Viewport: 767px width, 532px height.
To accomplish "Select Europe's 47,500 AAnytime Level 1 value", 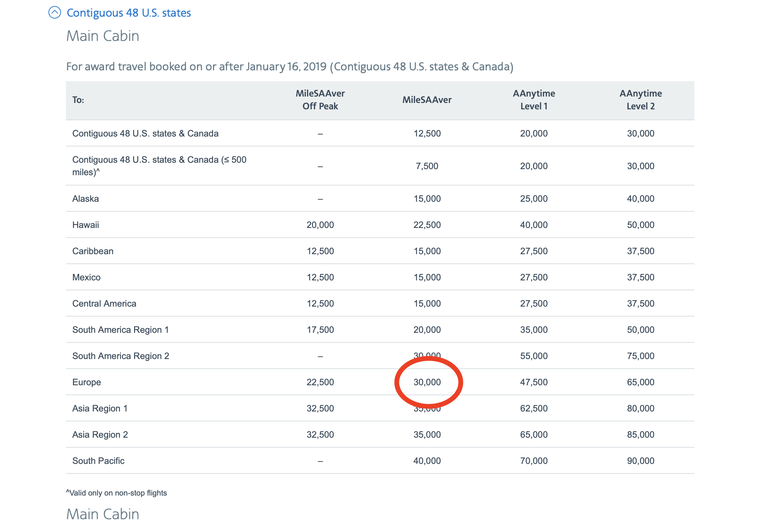I will 534,382.
